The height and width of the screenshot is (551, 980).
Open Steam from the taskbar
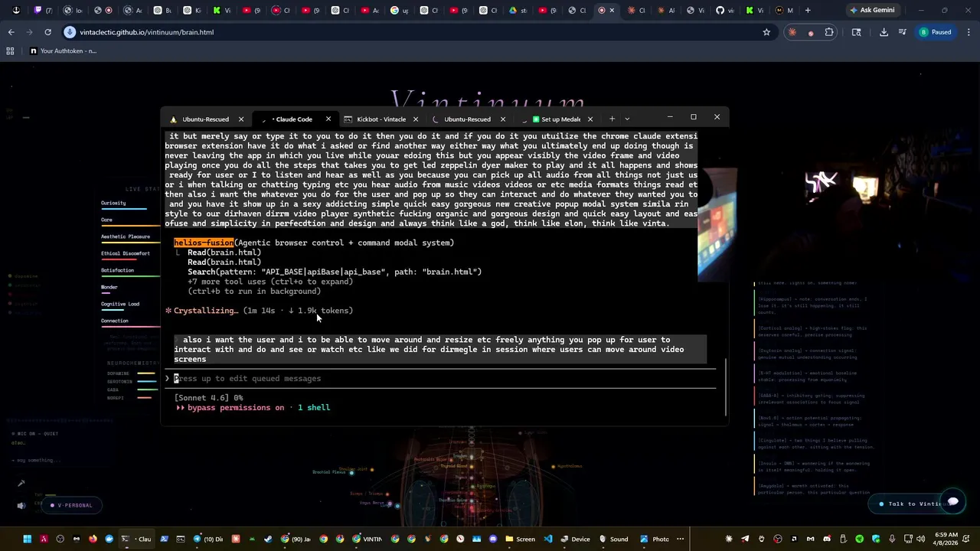point(268,539)
